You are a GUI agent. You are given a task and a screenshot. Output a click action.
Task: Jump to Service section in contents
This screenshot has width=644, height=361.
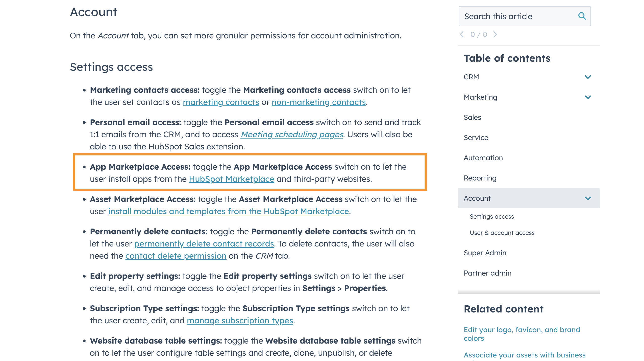coord(476,138)
